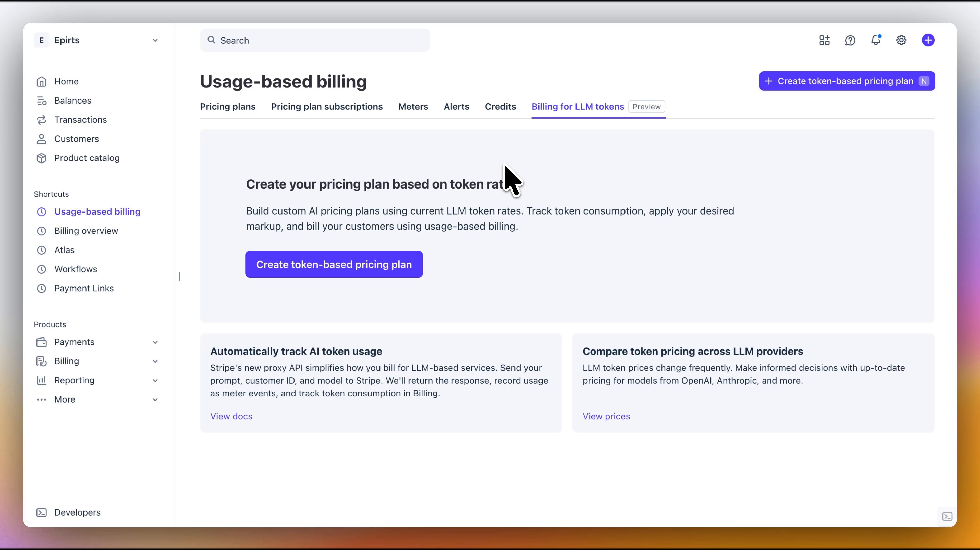This screenshot has width=980, height=550.
Task: Click Create token-based pricing plan center button
Action: [334, 264]
